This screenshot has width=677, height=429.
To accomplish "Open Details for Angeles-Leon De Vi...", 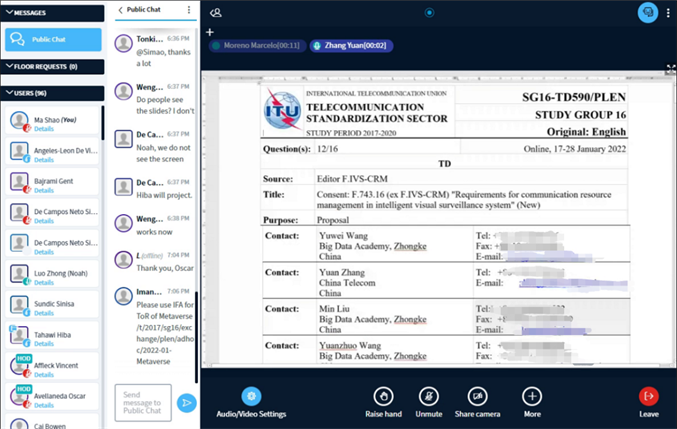I will click(44, 160).
